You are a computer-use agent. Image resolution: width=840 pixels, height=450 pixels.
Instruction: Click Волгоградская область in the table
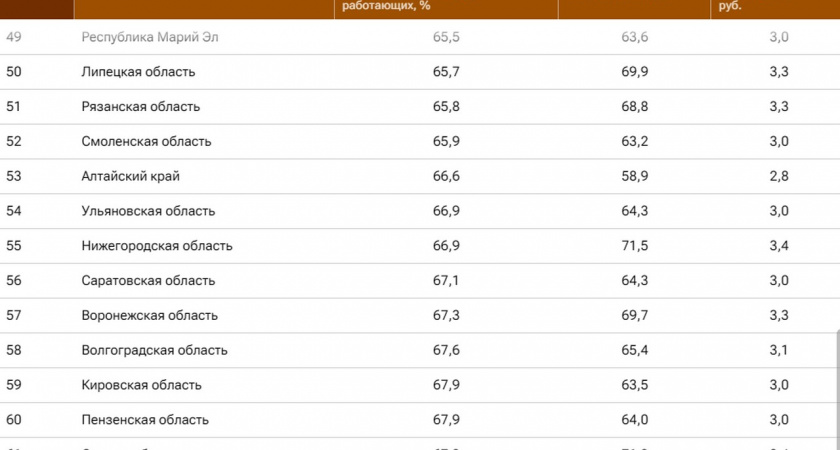pyautogui.click(x=154, y=350)
